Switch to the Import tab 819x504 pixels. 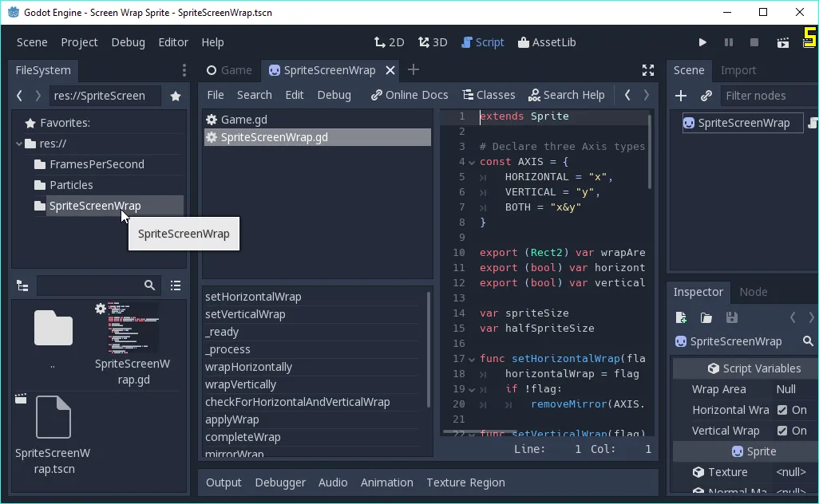[738, 70]
